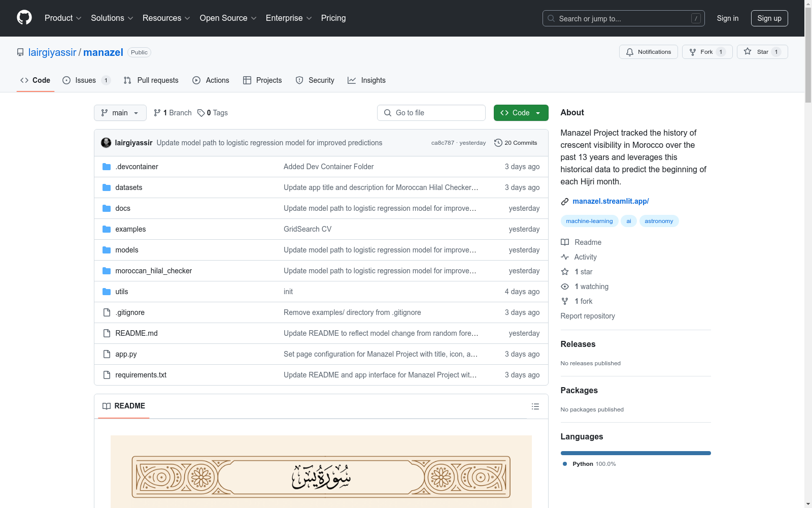The image size is (812, 508).
Task: Open the manazel repository link
Action: click(103, 52)
